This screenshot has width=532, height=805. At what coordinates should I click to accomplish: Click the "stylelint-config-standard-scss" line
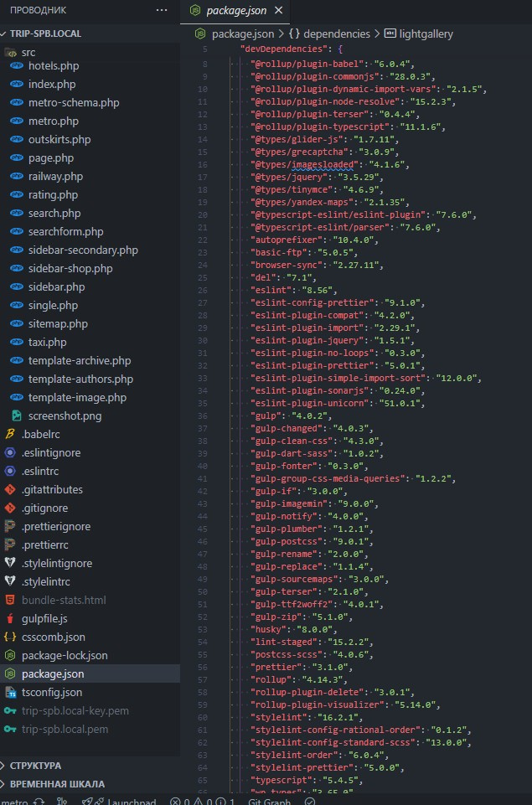[x=360, y=742]
